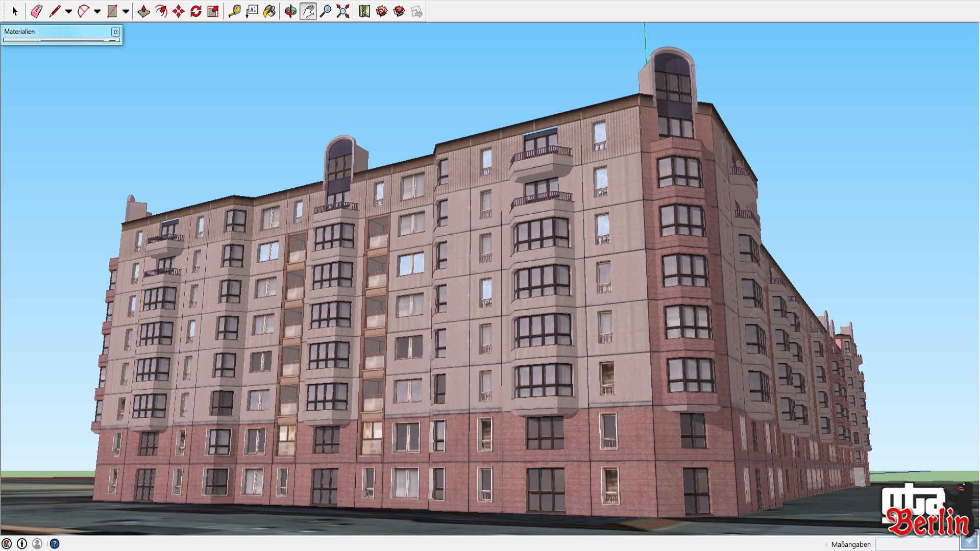Pick the pink Eraser tool

coord(36,11)
